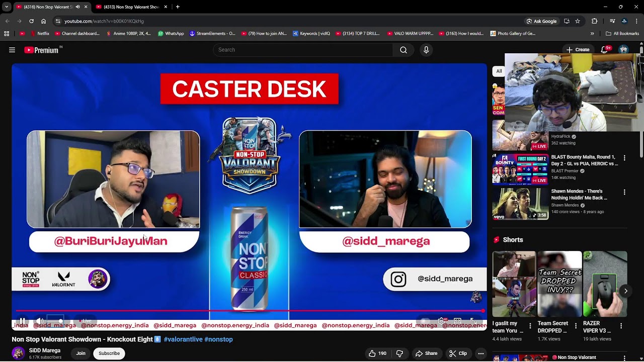Subscribe to SiDD Marega channel
This screenshot has width=644, height=362.
coord(109,353)
